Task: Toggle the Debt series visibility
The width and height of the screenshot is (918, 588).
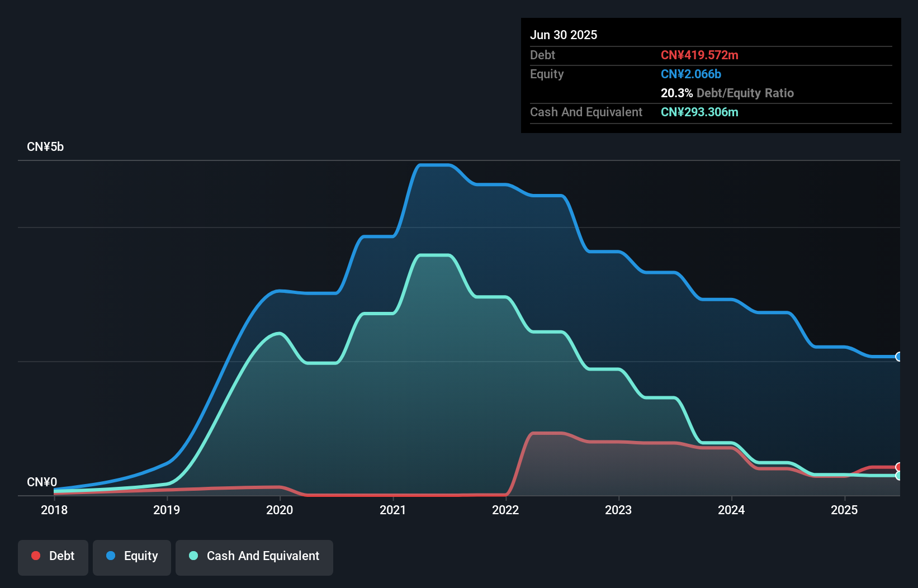Action: click(53, 557)
